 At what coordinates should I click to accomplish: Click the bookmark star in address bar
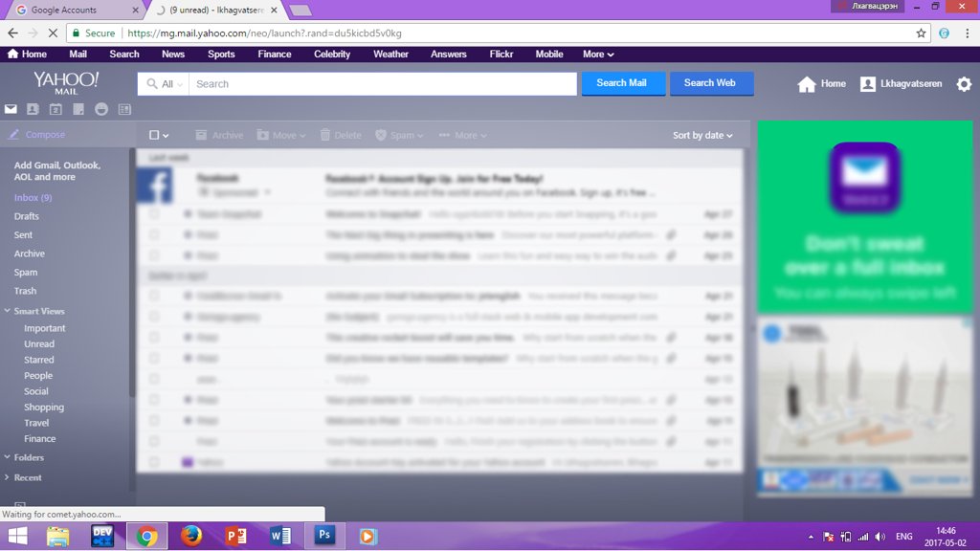[x=921, y=33]
